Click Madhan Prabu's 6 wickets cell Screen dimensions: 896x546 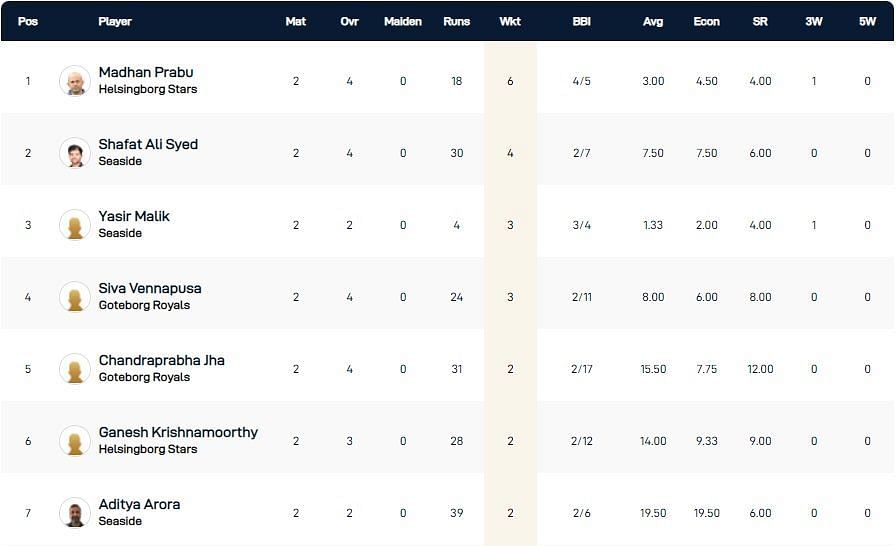(510, 81)
